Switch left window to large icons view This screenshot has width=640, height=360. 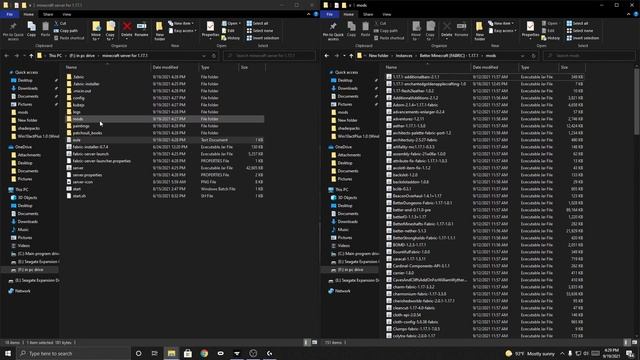tap(314, 342)
